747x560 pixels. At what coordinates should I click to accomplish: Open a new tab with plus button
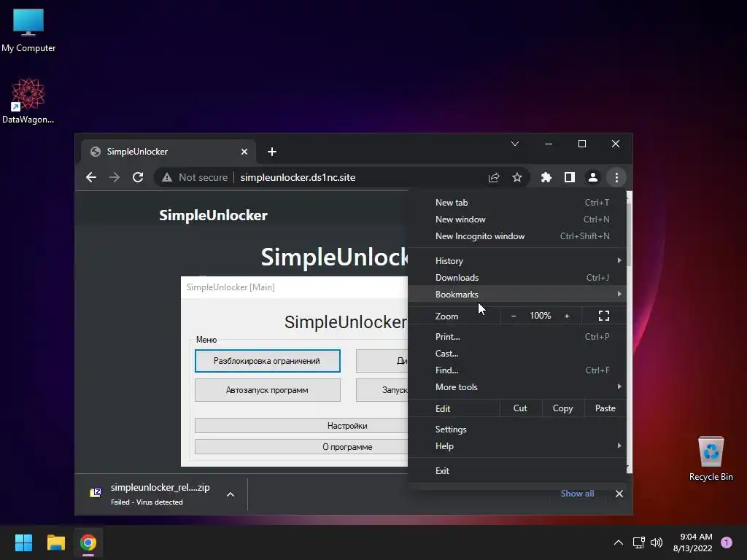pyautogui.click(x=272, y=152)
